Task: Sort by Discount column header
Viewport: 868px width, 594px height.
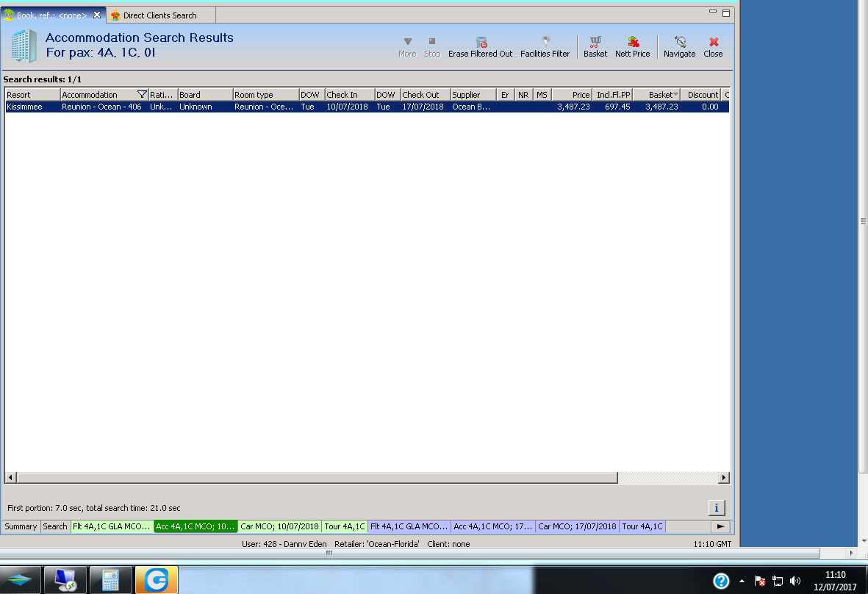Action: tap(701, 95)
